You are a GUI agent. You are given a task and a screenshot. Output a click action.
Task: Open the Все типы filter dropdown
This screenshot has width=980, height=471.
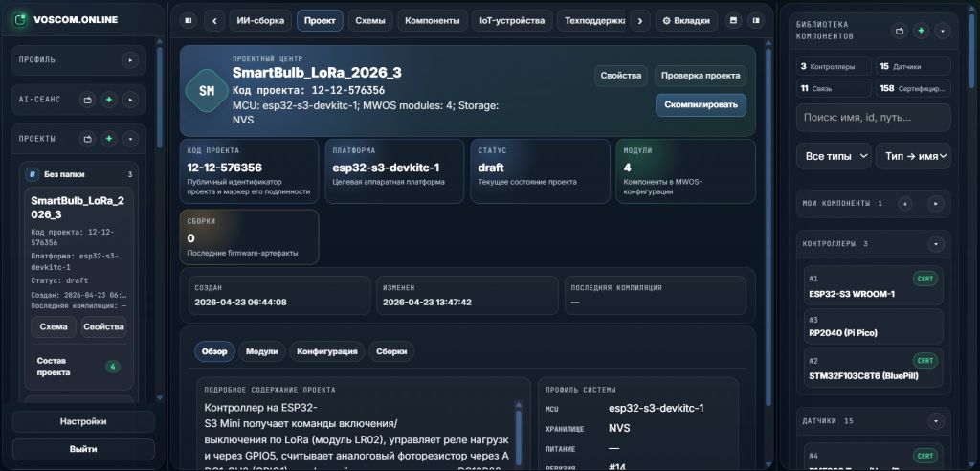coord(834,156)
